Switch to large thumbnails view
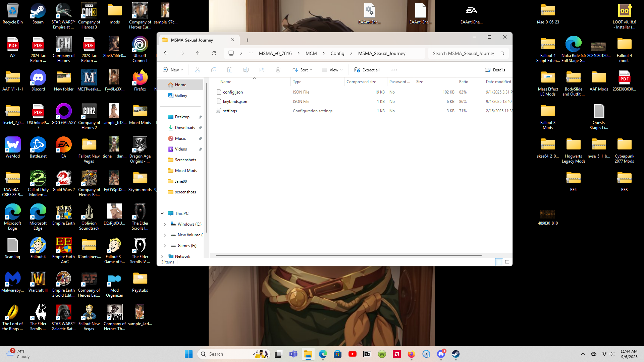 point(507,262)
